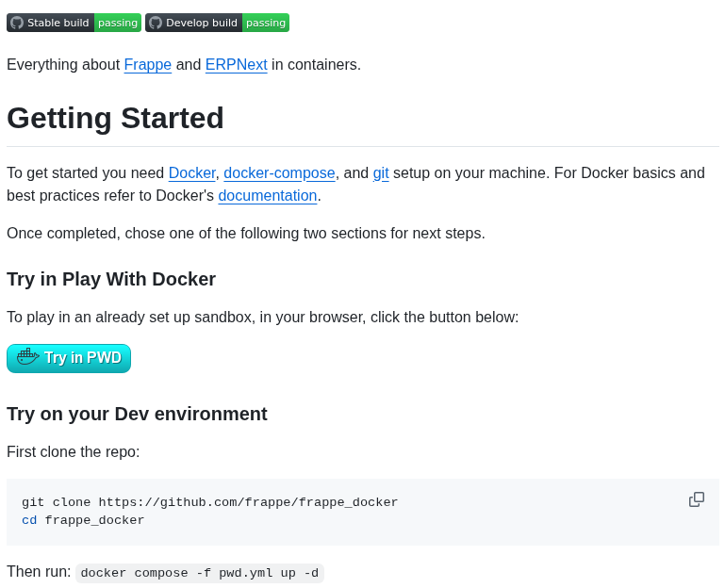Image resolution: width=725 pixels, height=588 pixels.
Task: Open the ERPNext link
Action: click(x=237, y=65)
